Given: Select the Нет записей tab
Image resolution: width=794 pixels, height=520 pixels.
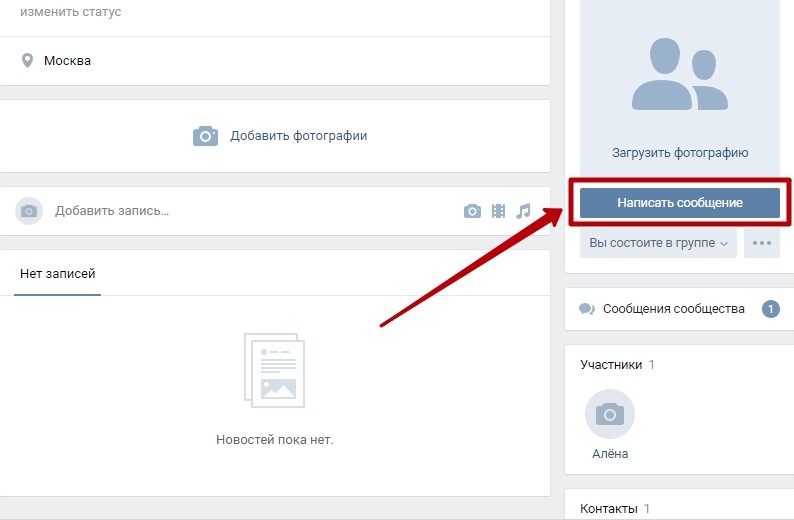Looking at the screenshot, I should pos(58,274).
